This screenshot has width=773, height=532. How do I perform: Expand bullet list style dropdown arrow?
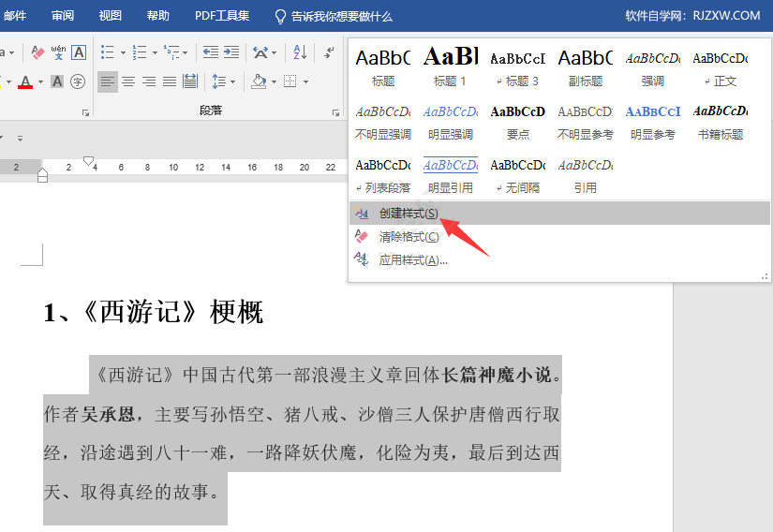[123, 52]
